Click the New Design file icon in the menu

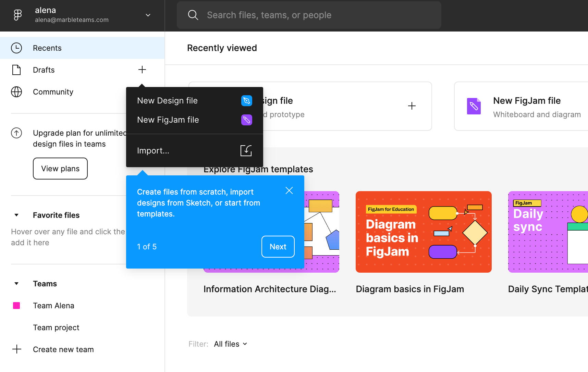pos(246,100)
